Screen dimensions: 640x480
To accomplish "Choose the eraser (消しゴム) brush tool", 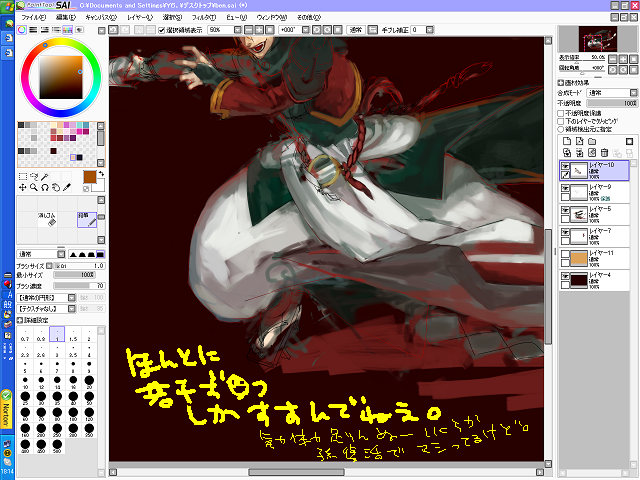I will [48, 220].
